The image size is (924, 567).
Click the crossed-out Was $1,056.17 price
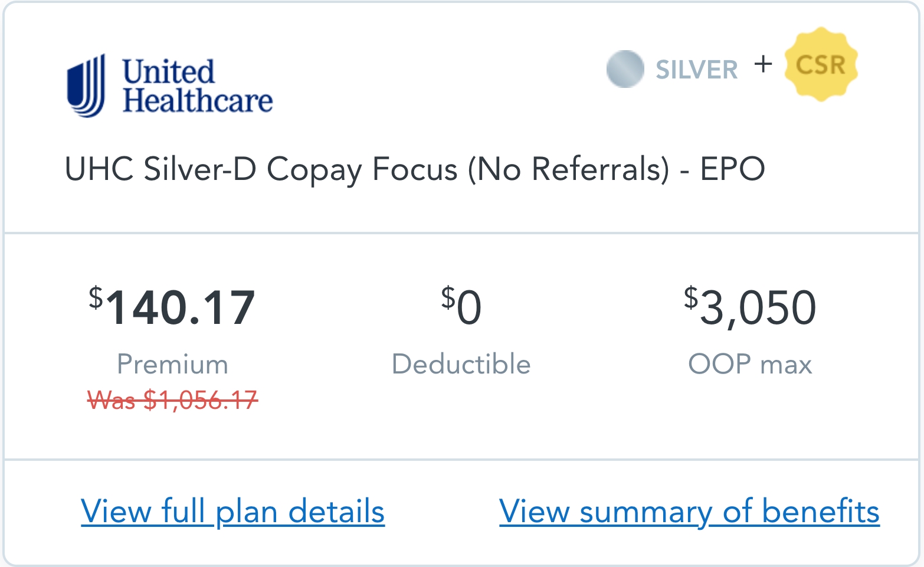pos(172,401)
